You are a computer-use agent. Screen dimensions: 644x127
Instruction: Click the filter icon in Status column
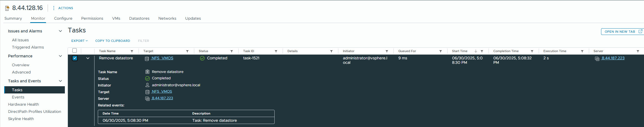(232, 51)
